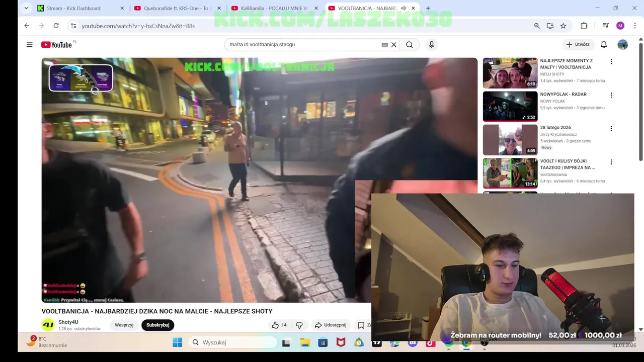Open options for NOWYPOLAK - RADAR video
This screenshot has width=644, height=362.
coord(611,95)
